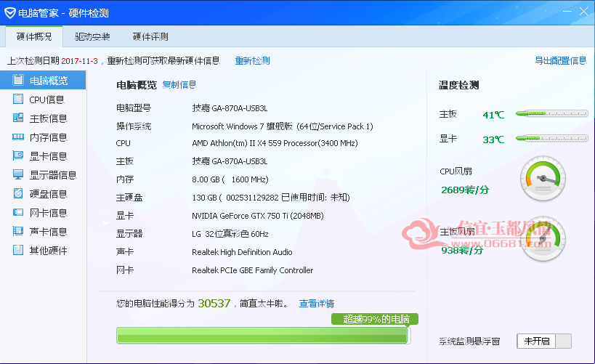Open the 显卡信息 sidebar entry
595x364 pixels.
[43, 156]
